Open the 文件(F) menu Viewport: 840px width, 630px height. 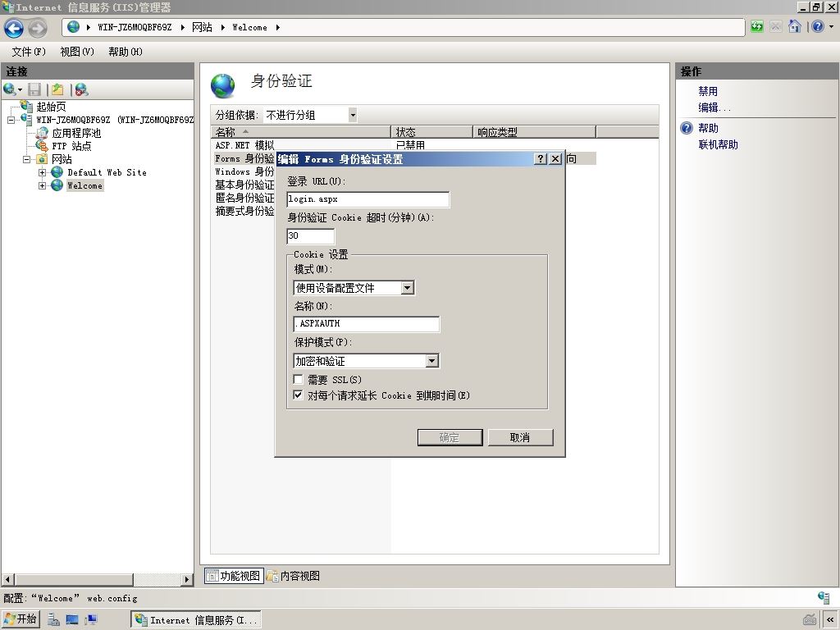29,52
